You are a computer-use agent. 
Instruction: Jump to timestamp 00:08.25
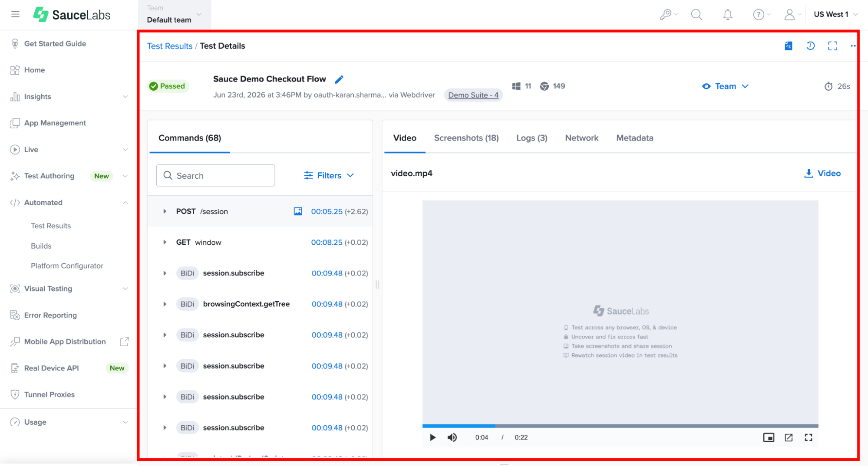pyautogui.click(x=327, y=242)
